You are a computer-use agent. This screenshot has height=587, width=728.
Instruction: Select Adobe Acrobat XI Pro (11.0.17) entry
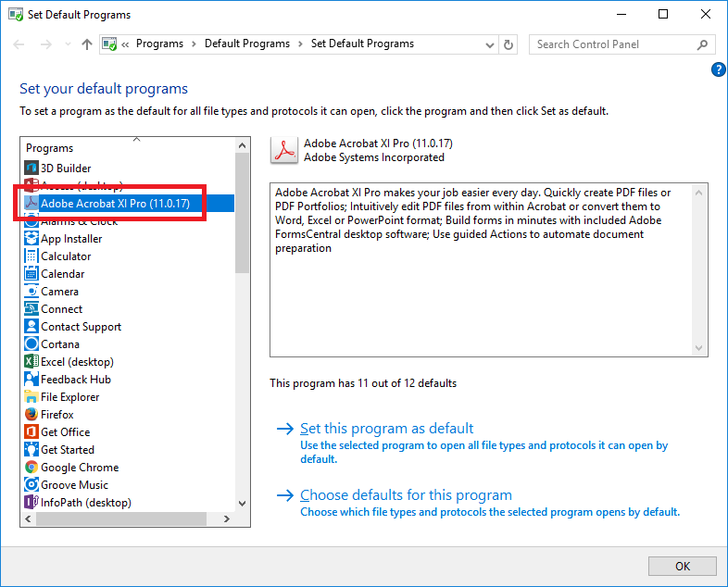pos(128,204)
